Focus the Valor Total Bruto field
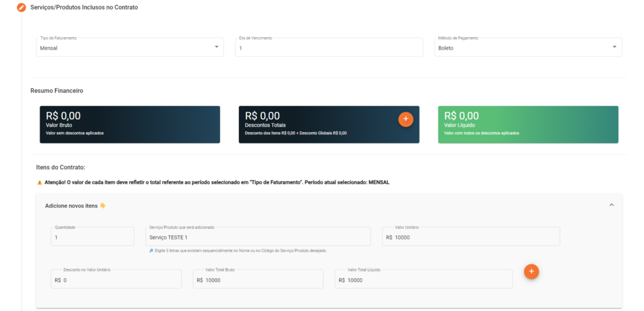Screen dimensions: 644x311 pos(258,280)
